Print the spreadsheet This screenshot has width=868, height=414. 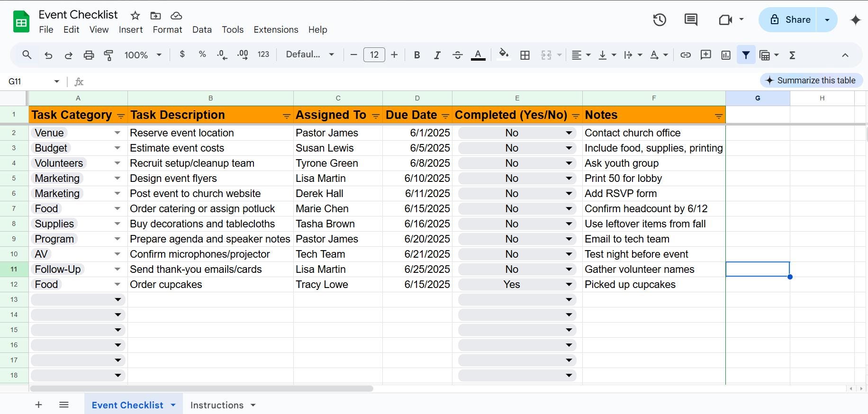click(89, 55)
